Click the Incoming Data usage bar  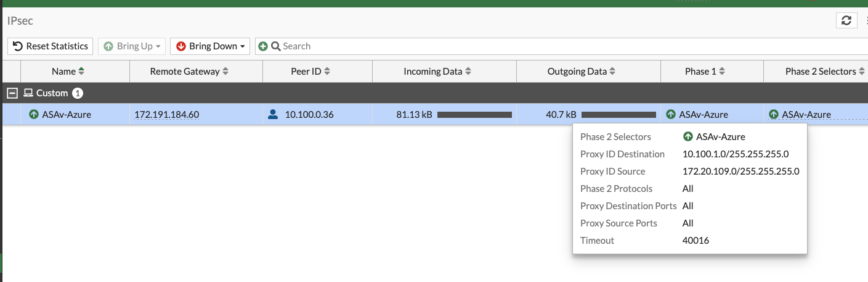tap(474, 115)
